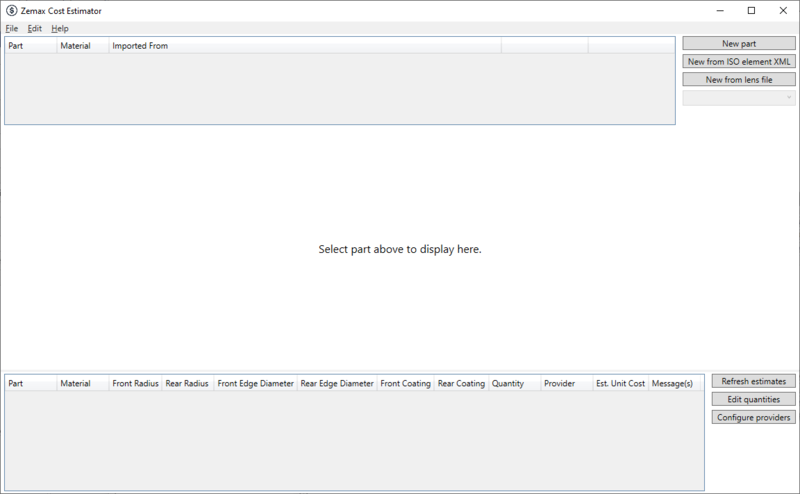Viewport: 800px width, 494px height.
Task: Click the Rear Radius column header
Action: pos(187,383)
